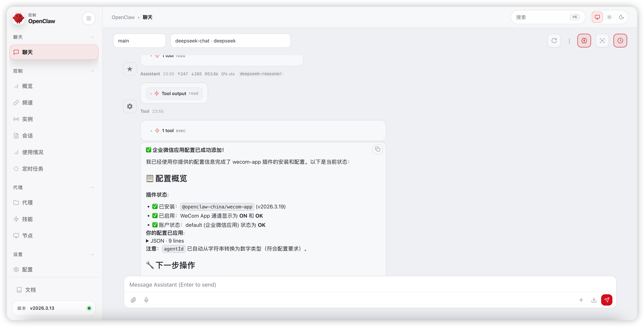Collapse the sidebar with hamburger button
The height and width of the screenshot is (327, 644).
coord(89,18)
